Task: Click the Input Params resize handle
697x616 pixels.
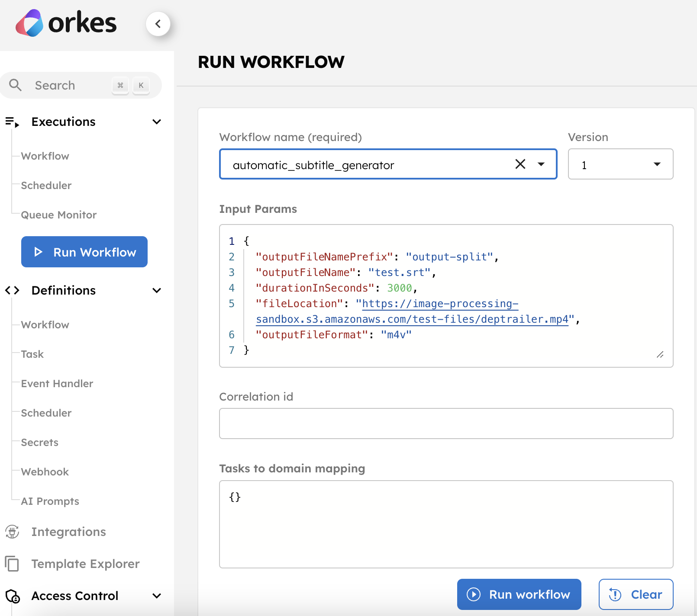Action: click(x=660, y=355)
